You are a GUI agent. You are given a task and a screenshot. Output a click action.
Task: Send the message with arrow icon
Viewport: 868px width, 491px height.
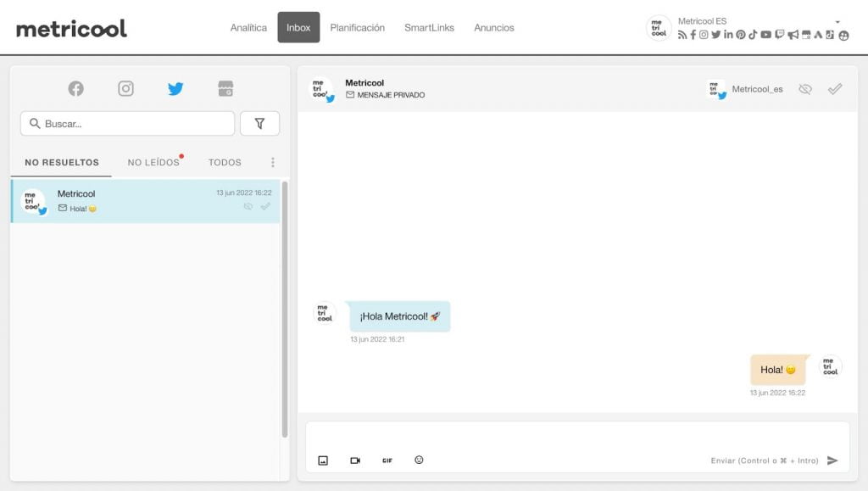(x=832, y=460)
